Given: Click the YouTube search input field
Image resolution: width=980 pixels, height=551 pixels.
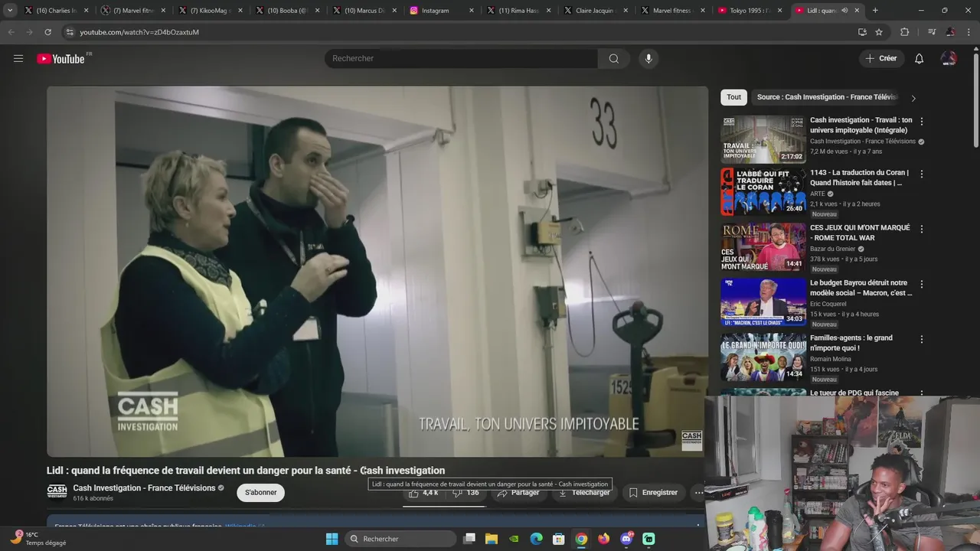Looking at the screenshot, I should pos(462,58).
